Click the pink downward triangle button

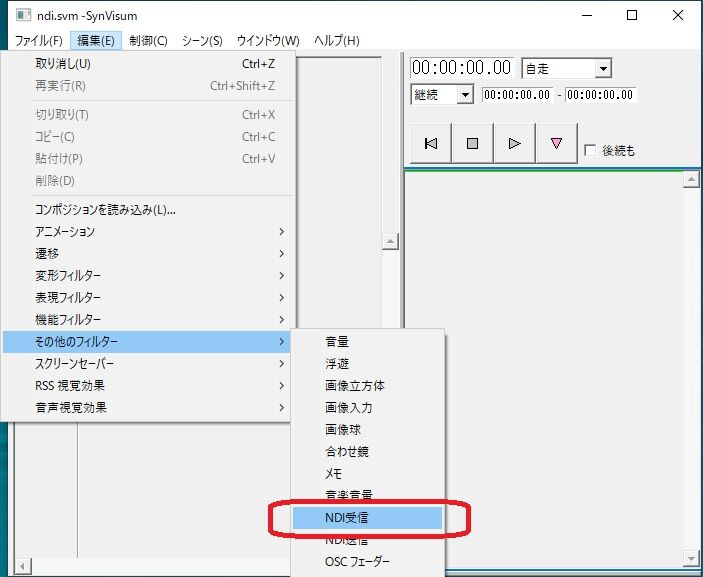(556, 143)
